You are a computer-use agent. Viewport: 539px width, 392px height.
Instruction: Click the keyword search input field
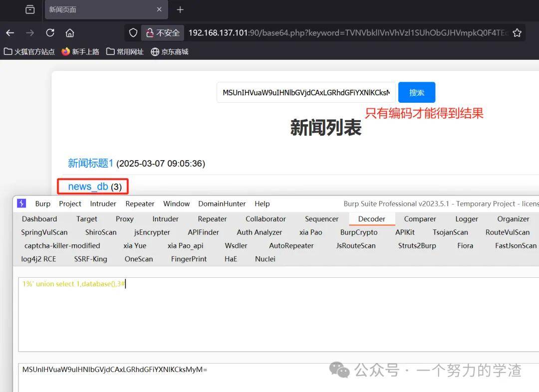[x=305, y=93]
